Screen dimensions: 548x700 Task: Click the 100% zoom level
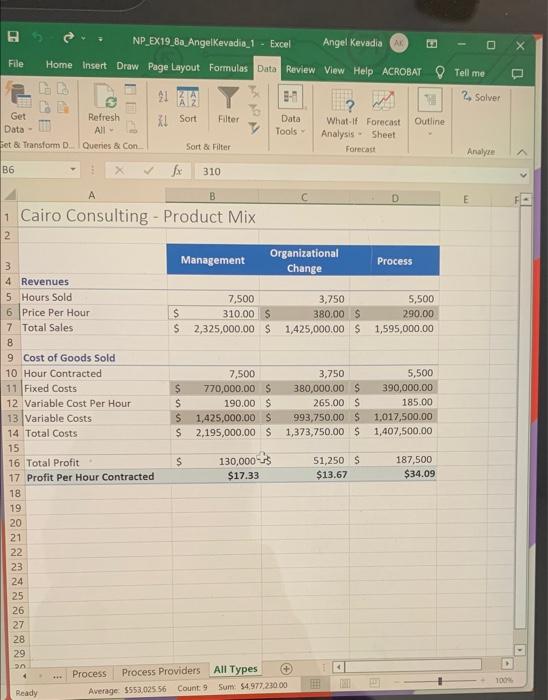[x=504, y=680]
